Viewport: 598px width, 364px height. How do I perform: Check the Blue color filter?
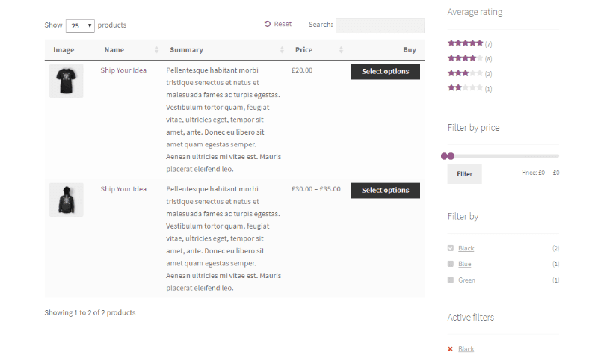tap(451, 264)
